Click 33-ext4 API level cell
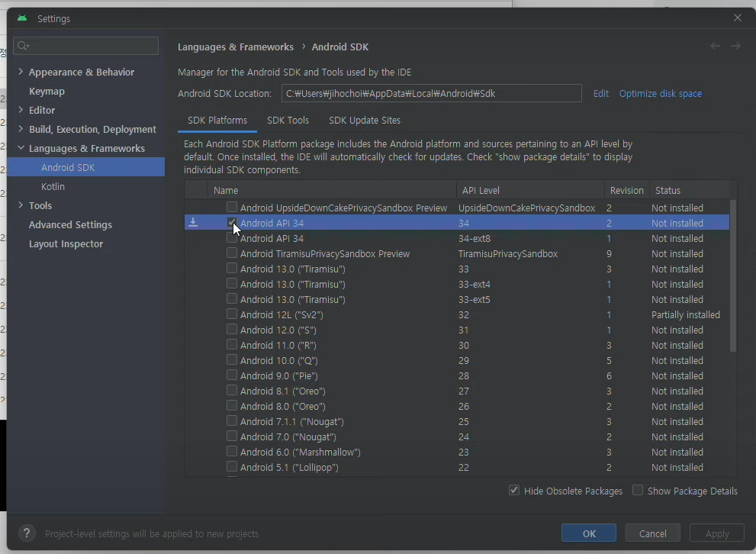The image size is (756, 554). pyautogui.click(x=475, y=285)
